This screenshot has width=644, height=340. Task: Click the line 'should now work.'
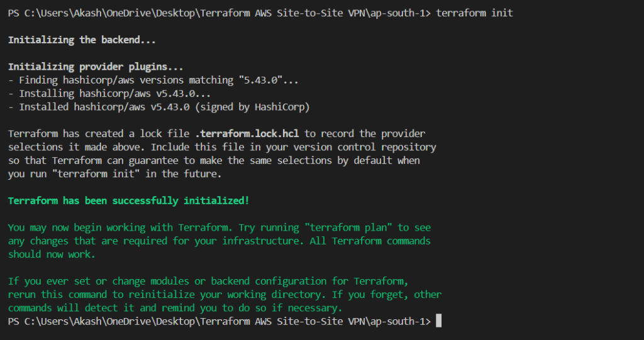click(x=52, y=254)
